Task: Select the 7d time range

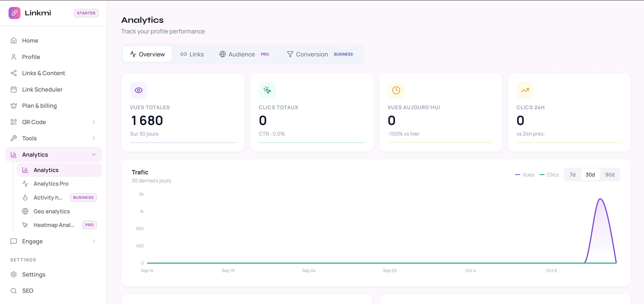Action: [572, 175]
